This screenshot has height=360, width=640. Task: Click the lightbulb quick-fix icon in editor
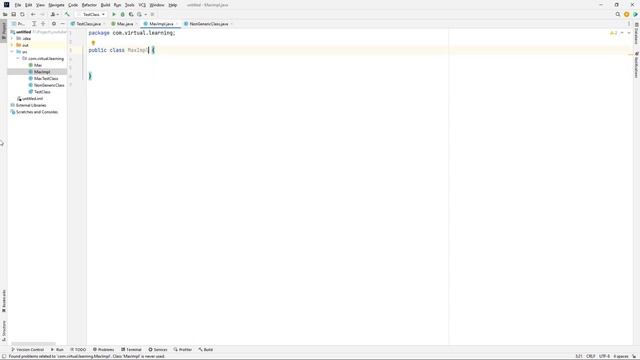pos(93,42)
